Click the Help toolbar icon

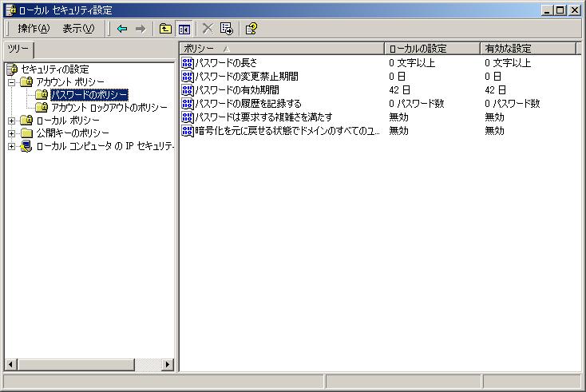pos(251,29)
